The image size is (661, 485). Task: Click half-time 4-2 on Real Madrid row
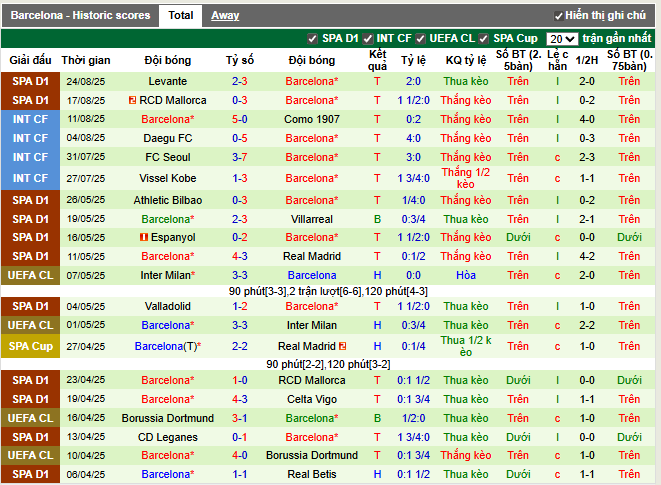point(587,256)
